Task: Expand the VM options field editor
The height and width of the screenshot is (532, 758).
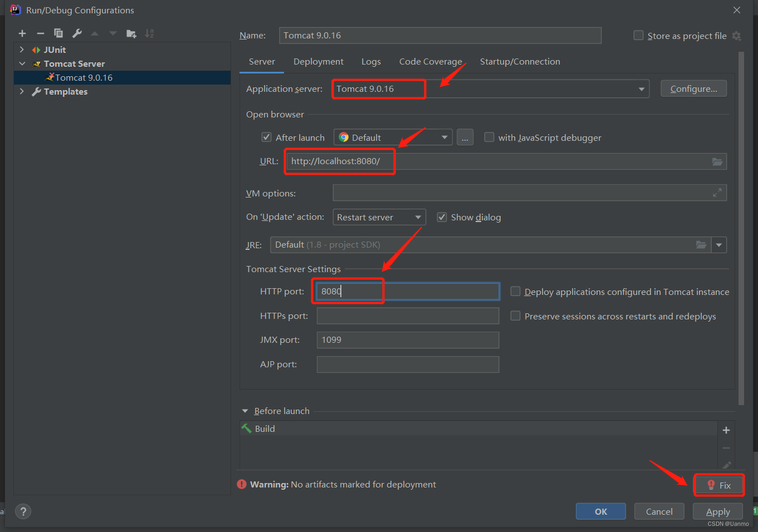Action: pyautogui.click(x=717, y=193)
